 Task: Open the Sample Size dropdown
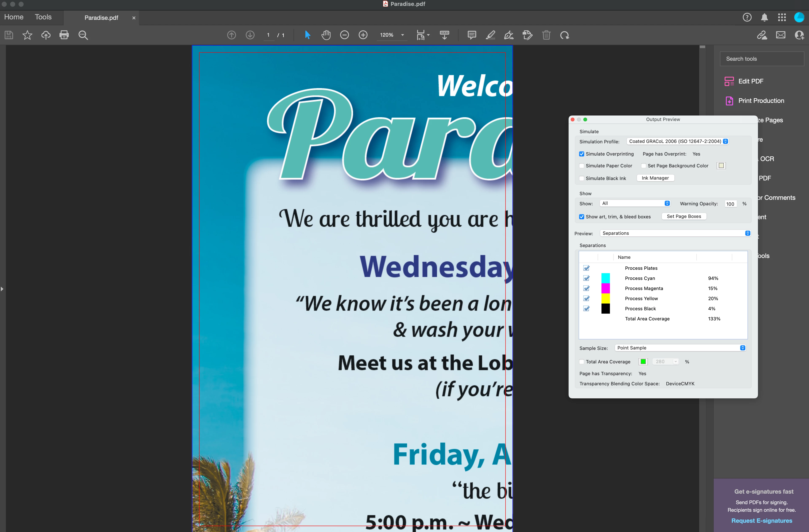tap(681, 348)
